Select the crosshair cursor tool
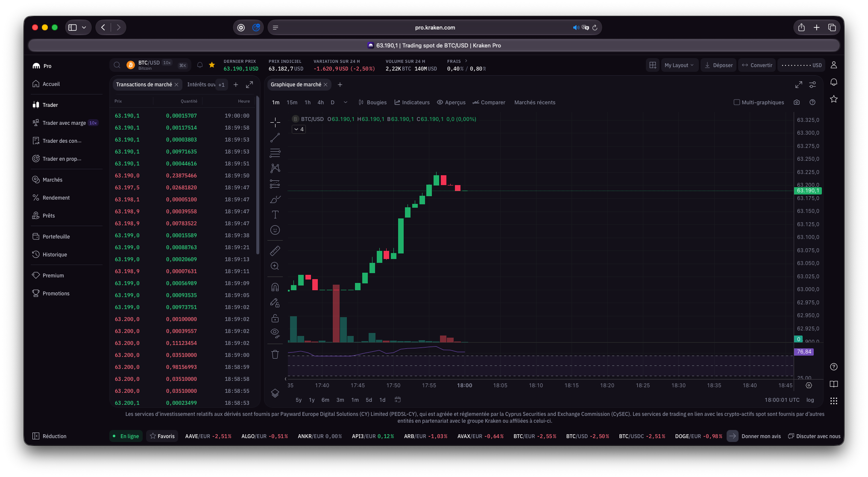This screenshot has height=477, width=868. coord(275,122)
